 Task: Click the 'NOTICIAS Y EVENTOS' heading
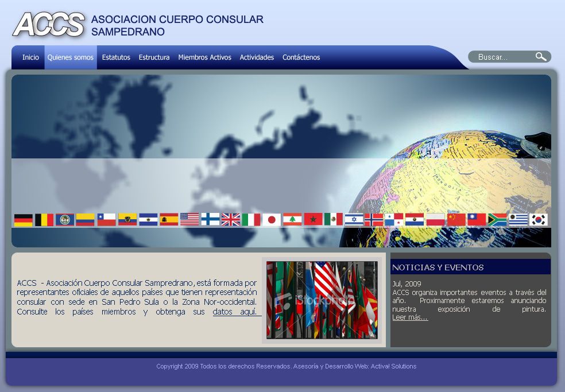(x=438, y=267)
